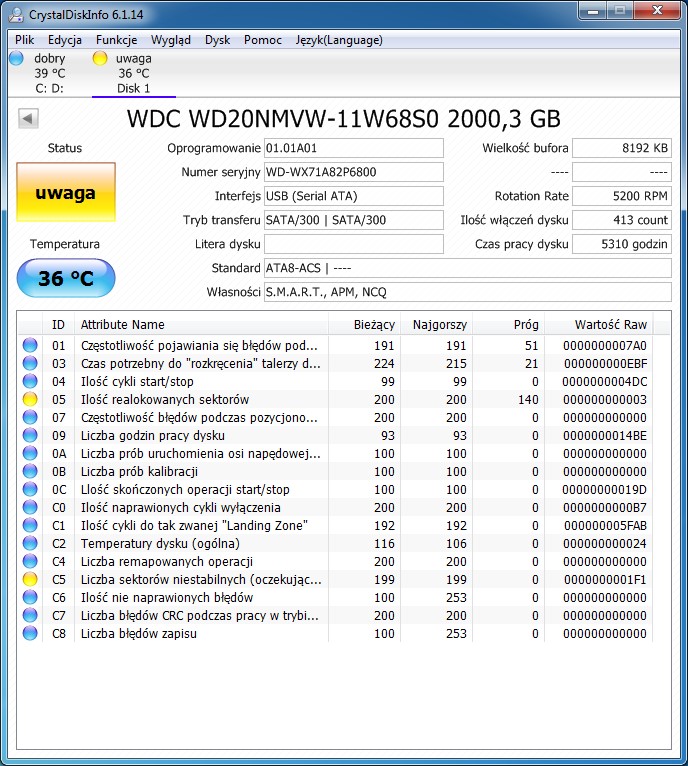
Task: Select the row 'Ilość realokowanych sektorów'
Action: point(335,400)
